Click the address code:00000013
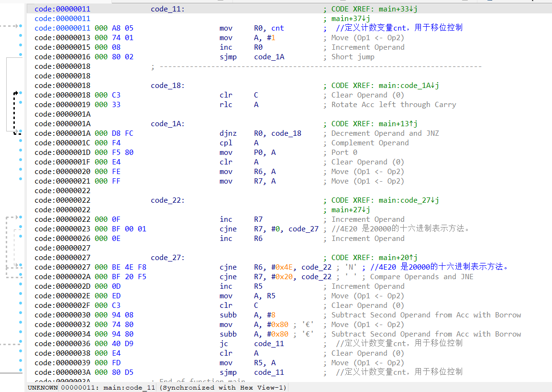 click(62, 38)
